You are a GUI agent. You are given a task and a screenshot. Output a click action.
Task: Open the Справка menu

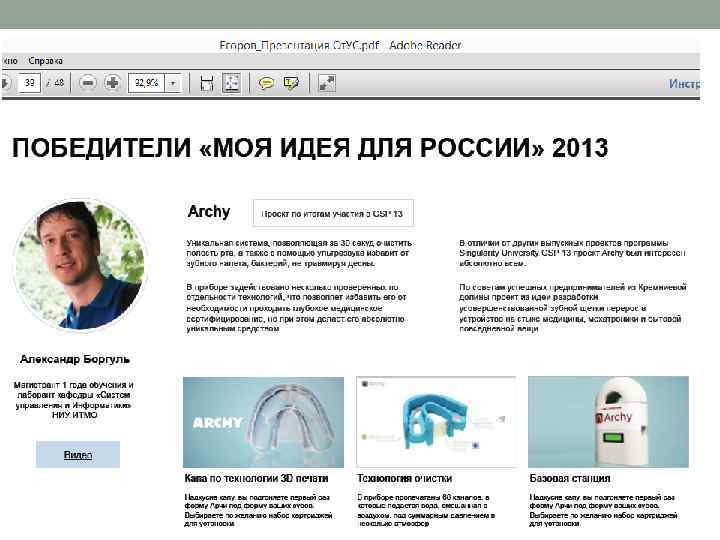[45, 61]
